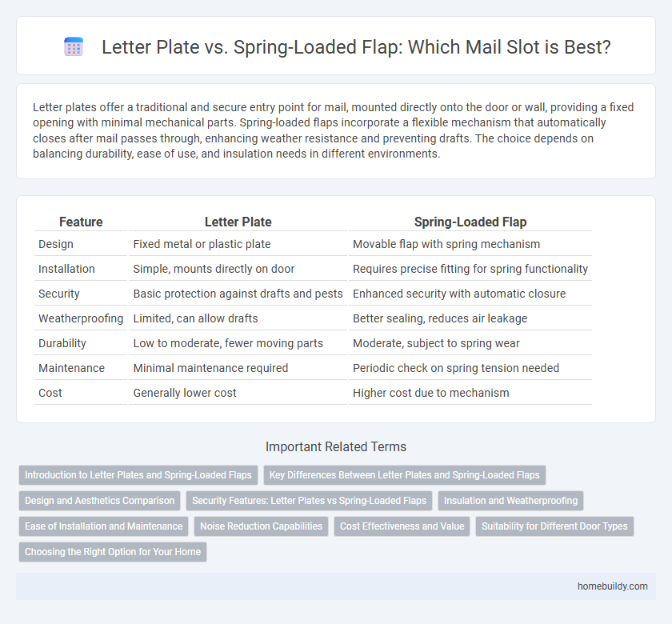
Task: Click the page title text
Action: (354, 47)
